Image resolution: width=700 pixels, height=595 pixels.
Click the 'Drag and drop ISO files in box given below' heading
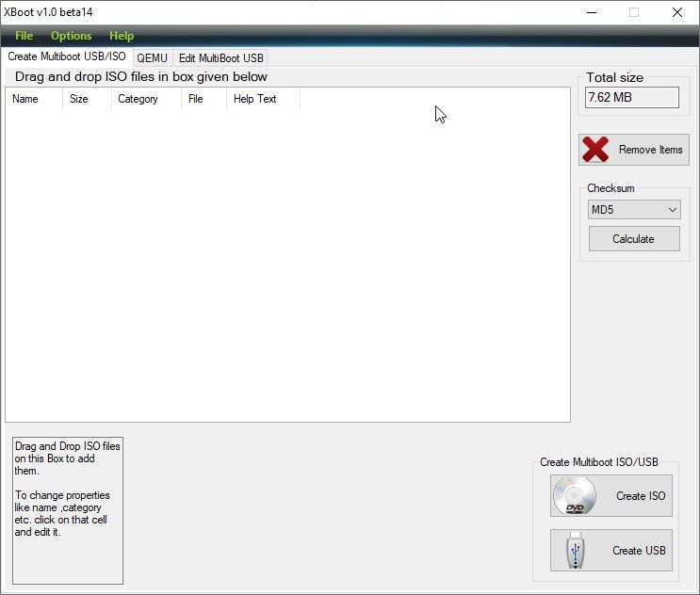point(141,76)
